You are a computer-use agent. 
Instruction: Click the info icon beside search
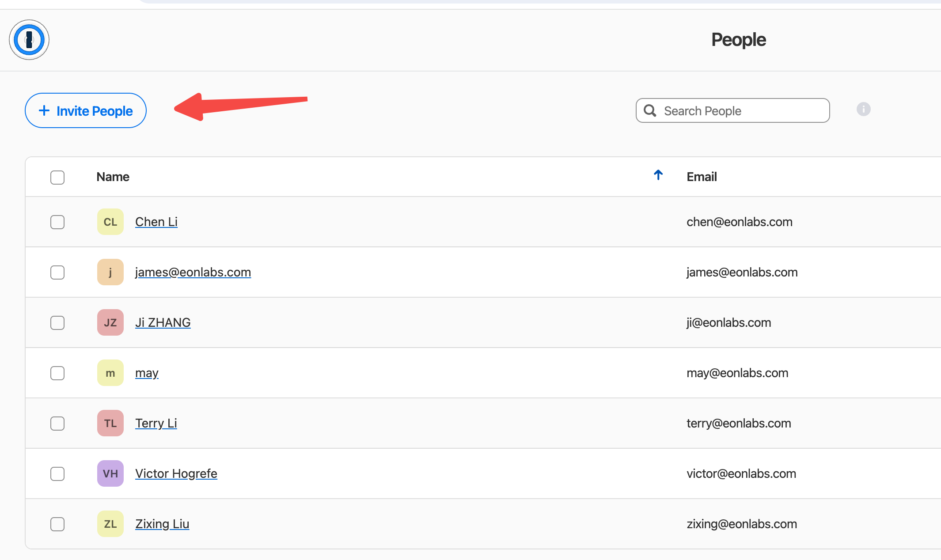click(x=863, y=109)
